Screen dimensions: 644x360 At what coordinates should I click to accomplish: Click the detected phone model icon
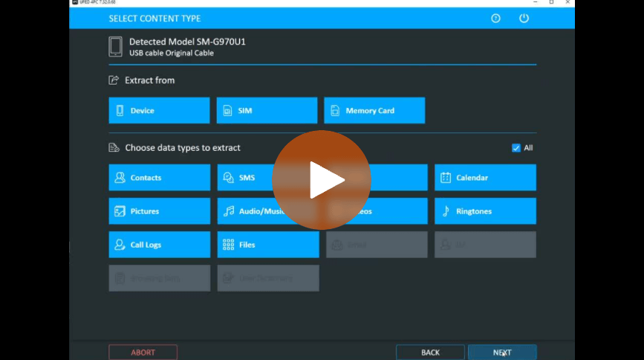(115, 47)
